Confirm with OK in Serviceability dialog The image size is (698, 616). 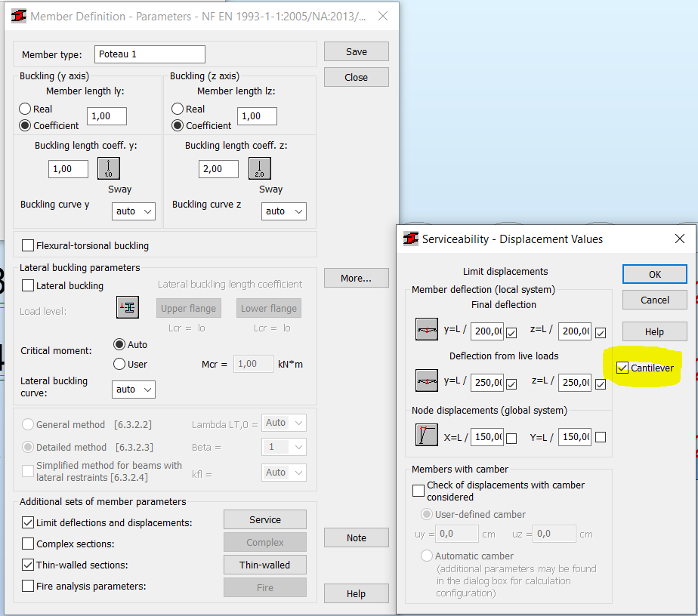(654, 275)
